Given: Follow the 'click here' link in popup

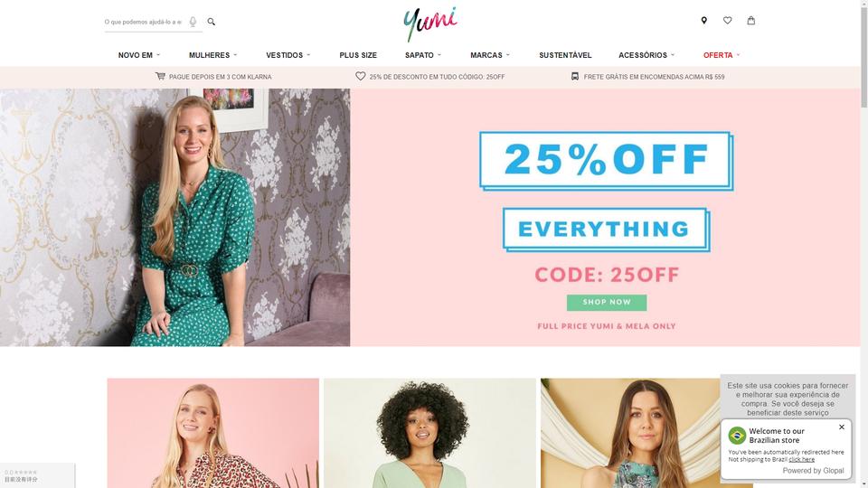Looking at the screenshot, I should tap(801, 459).
